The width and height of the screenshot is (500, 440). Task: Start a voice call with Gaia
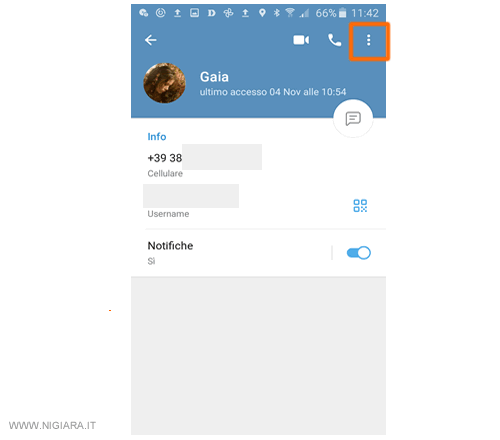[334, 40]
